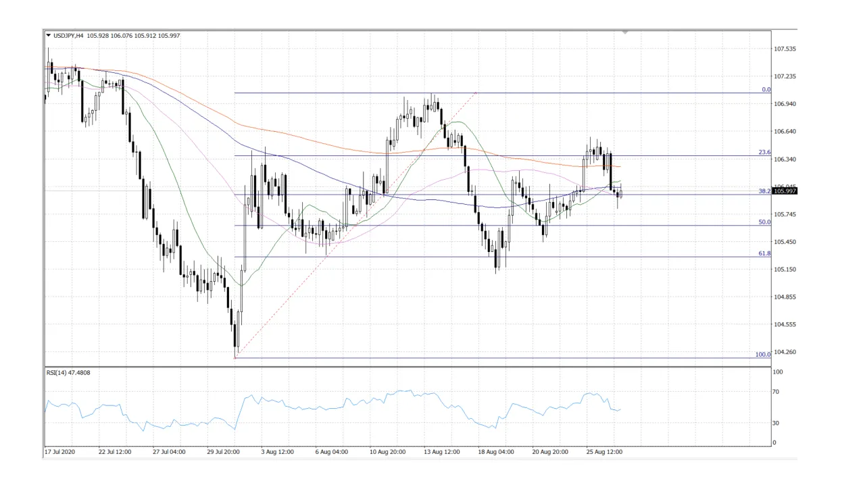Click the 106.640 price scale value
Screen dimensions: 865x504
tap(785, 132)
